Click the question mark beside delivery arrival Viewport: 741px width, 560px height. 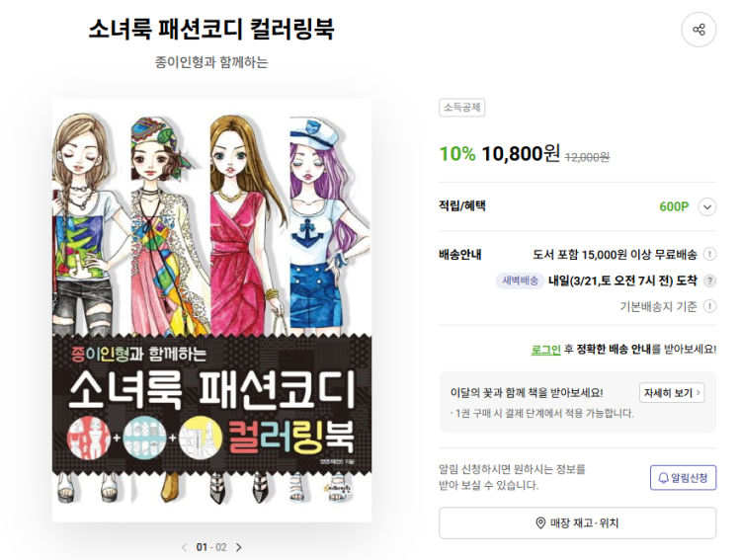point(709,280)
